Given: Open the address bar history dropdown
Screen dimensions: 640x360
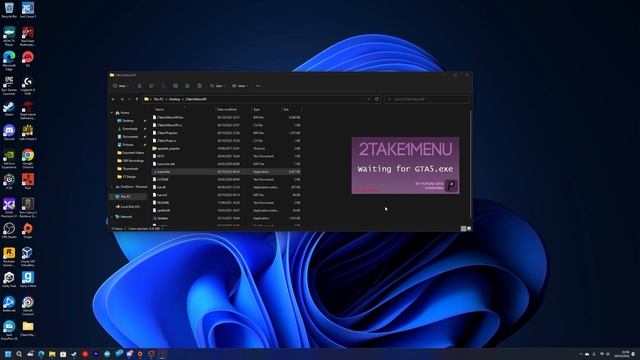Looking at the screenshot, I should pyautogui.click(x=368, y=99).
